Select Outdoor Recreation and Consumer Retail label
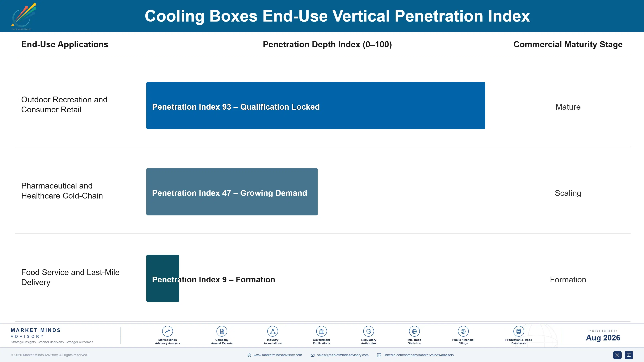 [64, 105]
